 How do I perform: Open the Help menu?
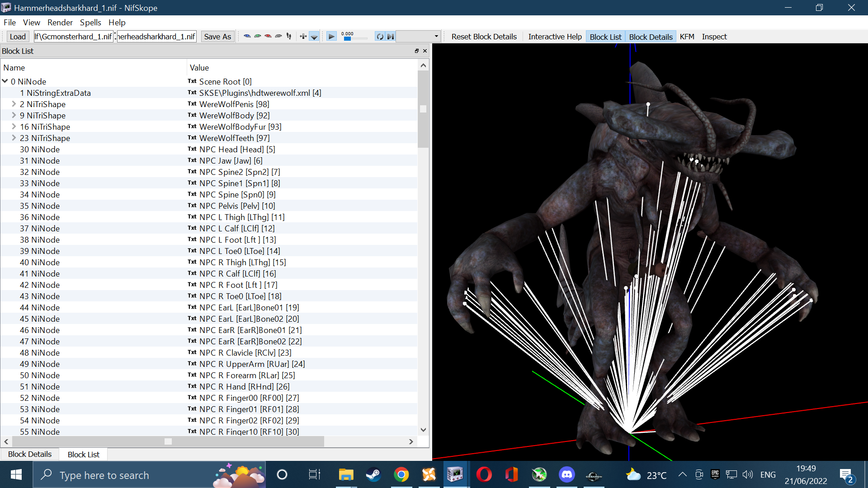tap(117, 22)
